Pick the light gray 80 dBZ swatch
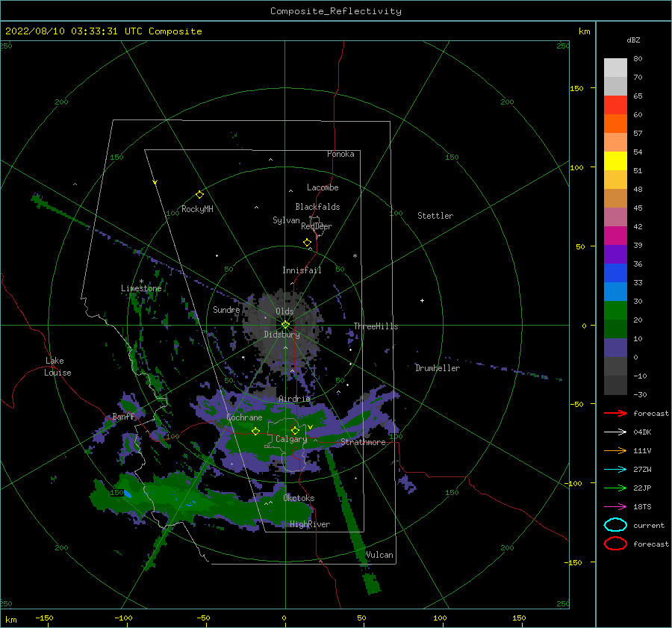 [x=615, y=68]
